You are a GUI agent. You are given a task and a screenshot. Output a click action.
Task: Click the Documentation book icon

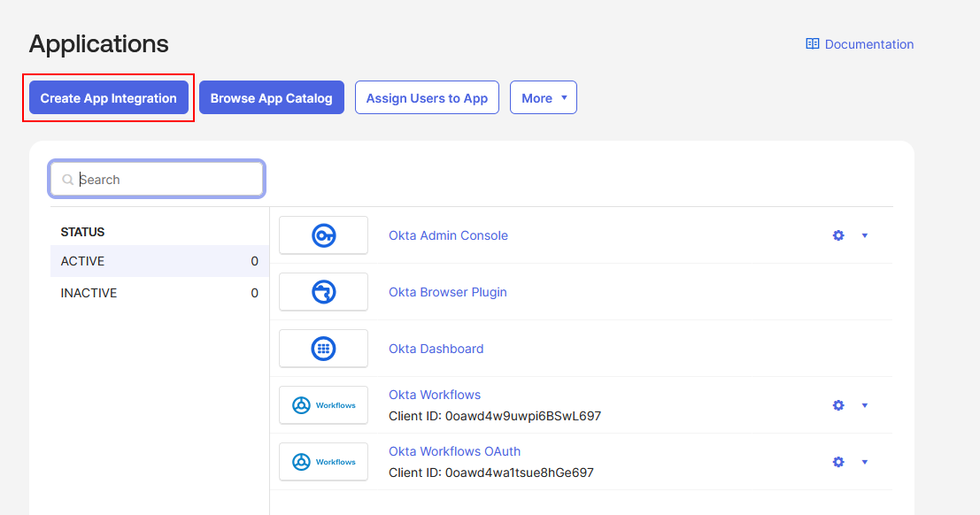(812, 44)
